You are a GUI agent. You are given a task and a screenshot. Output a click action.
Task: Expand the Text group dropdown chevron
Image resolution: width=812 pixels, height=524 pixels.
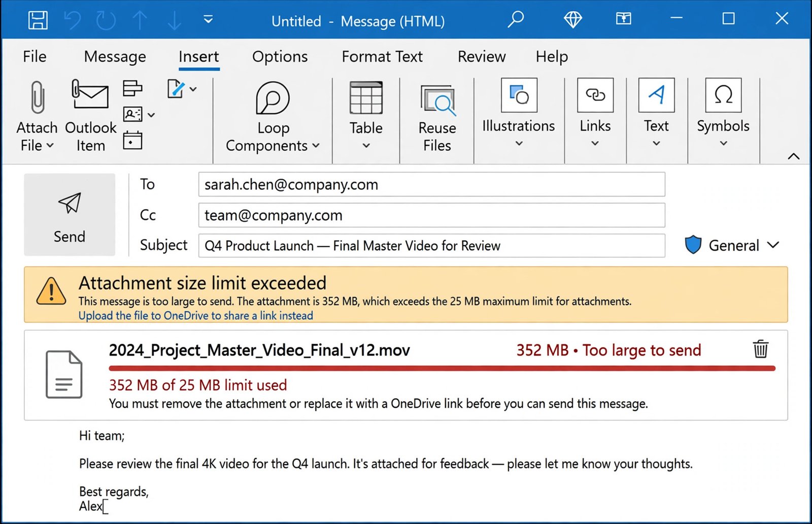point(656,144)
